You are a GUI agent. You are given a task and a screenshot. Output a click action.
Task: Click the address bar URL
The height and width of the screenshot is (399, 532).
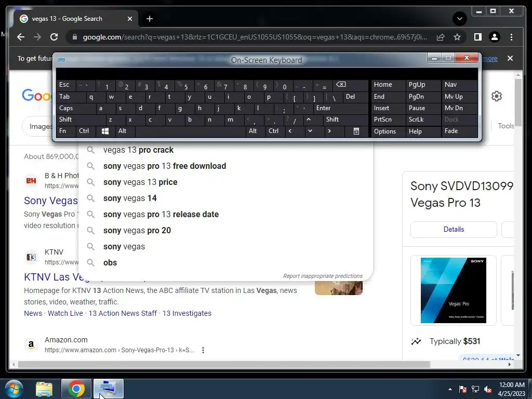[x=255, y=37]
